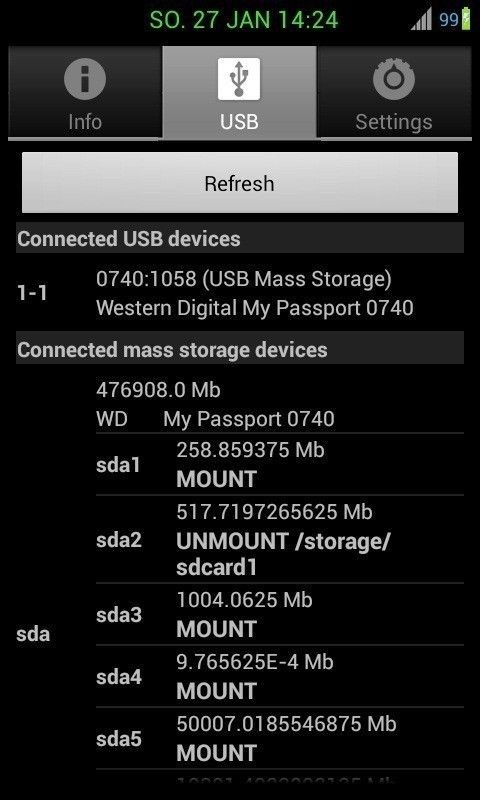The image size is (480, 800).
Task: Tap the Settings gear icon
Action: click(393, 79)
